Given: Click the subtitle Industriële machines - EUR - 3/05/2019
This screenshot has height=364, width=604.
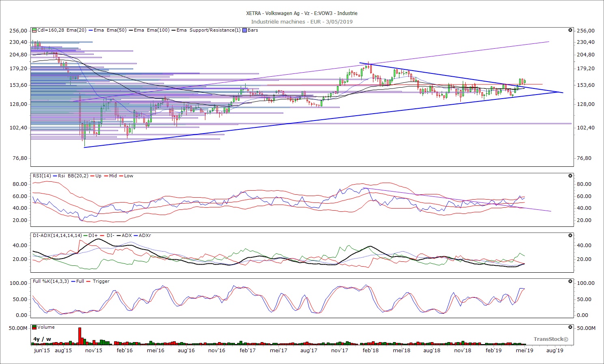Looking at the screenshot, I should [302, 22].
